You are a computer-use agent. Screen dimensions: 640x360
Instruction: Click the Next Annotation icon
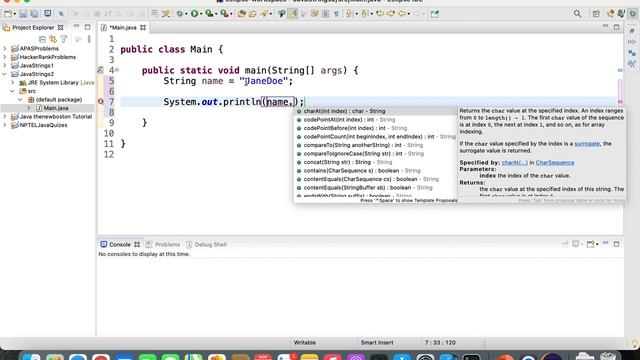[x=349, y=13]
